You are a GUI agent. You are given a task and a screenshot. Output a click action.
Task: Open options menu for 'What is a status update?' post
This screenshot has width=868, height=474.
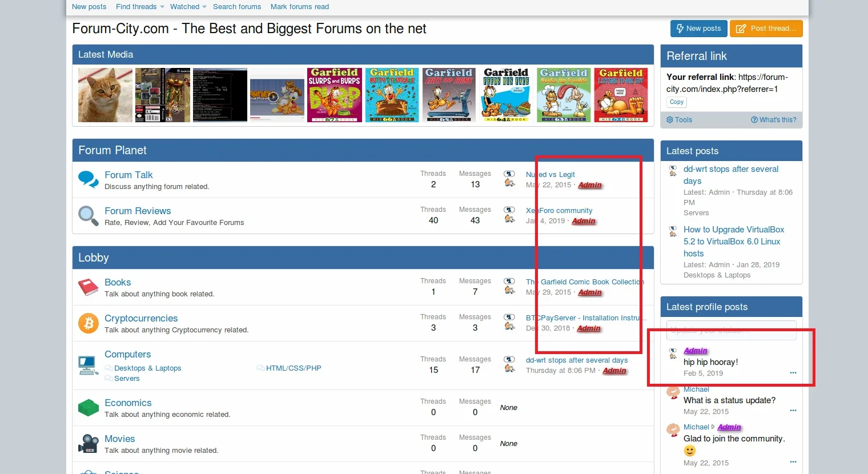tap(793, 411)
